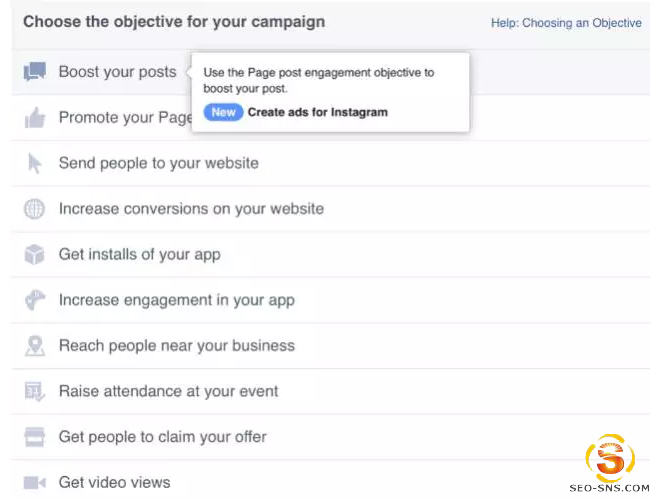This screenshot has width=655, height=499.
Task: Click the blue New badge in tooltip
Action: coord(223,112)
